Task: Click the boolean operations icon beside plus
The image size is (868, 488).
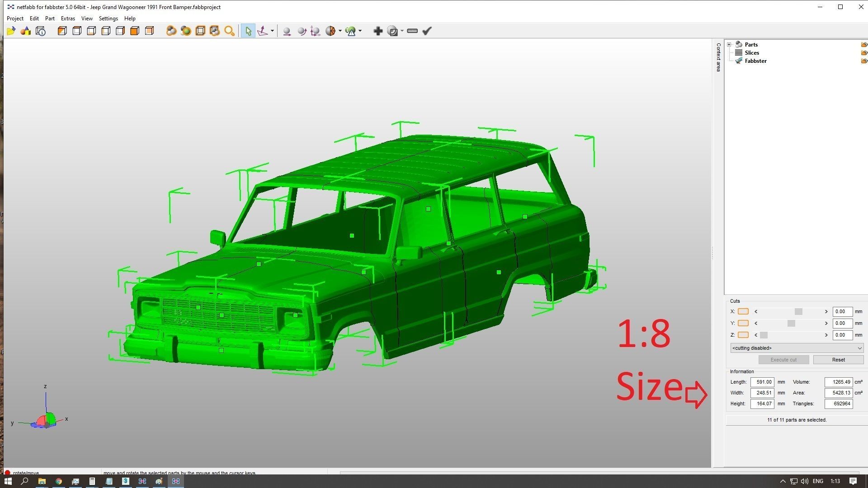Action: [x=393, y=31]
